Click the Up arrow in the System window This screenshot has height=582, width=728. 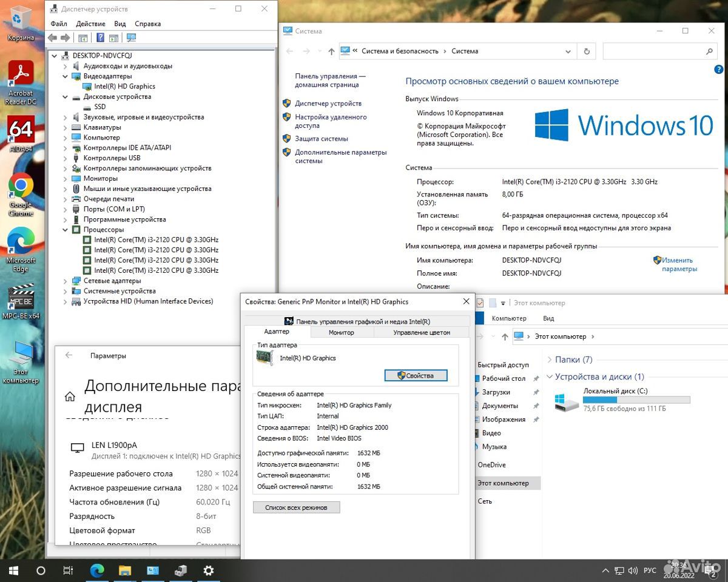tap(331, 52)
